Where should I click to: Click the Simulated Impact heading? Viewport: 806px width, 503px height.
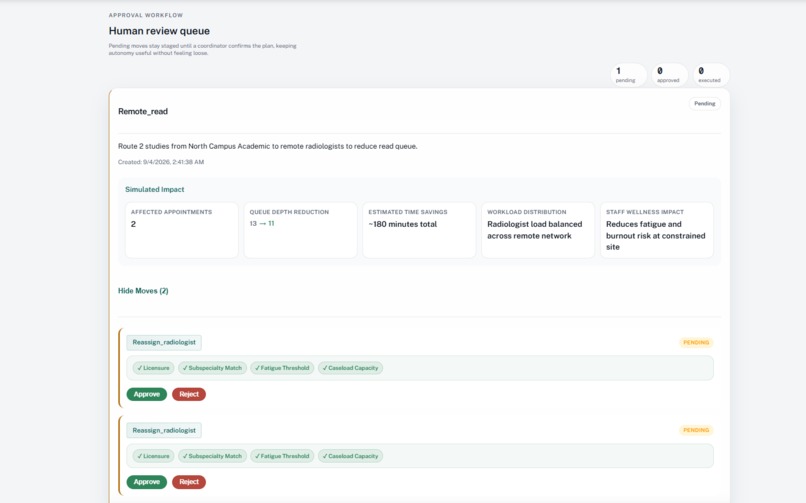click(x=154, y=189)
